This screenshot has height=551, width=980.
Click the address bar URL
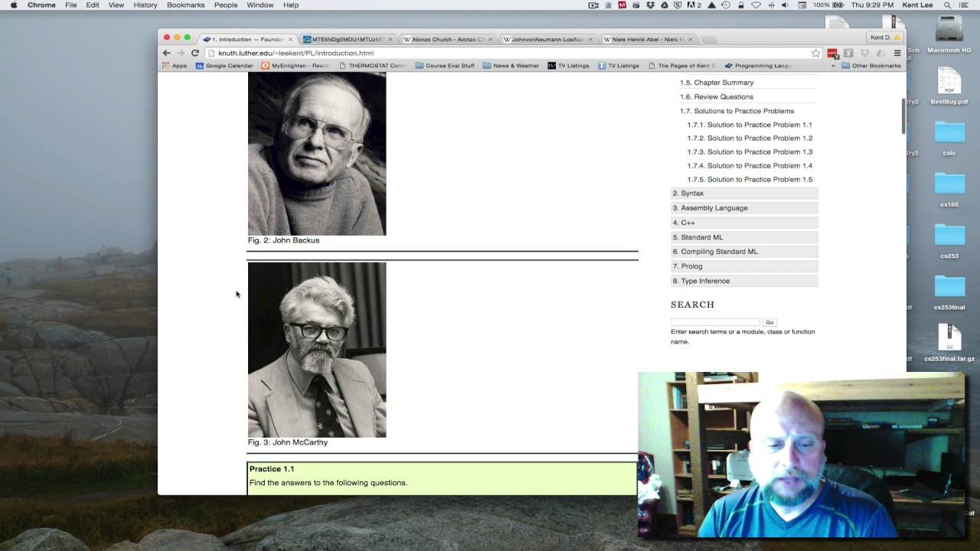pyautogui.click(x=296, y=54)
